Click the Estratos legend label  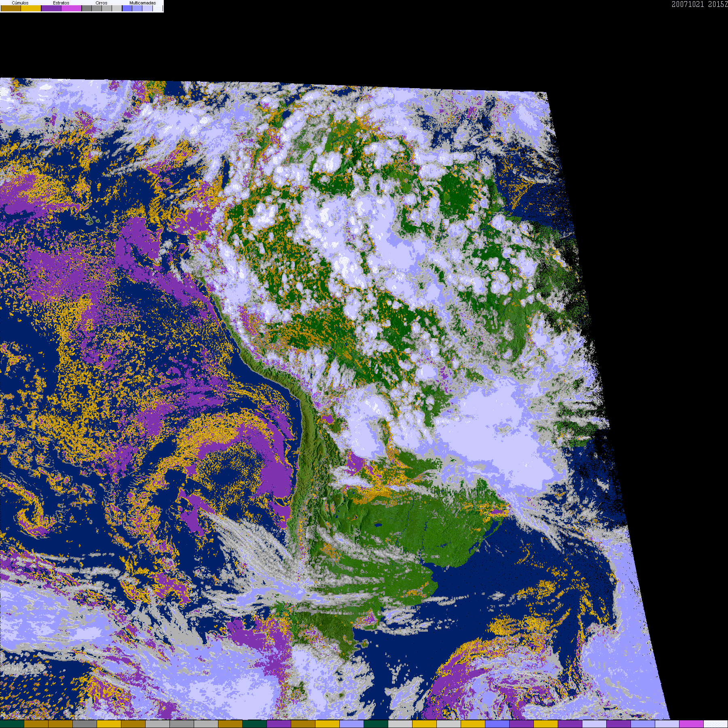tap(61, 3)
